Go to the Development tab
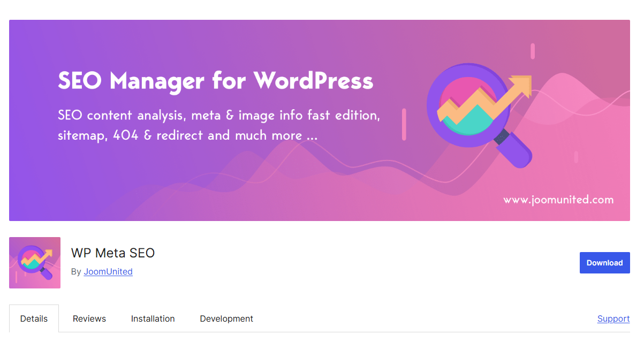 point(226,318)
